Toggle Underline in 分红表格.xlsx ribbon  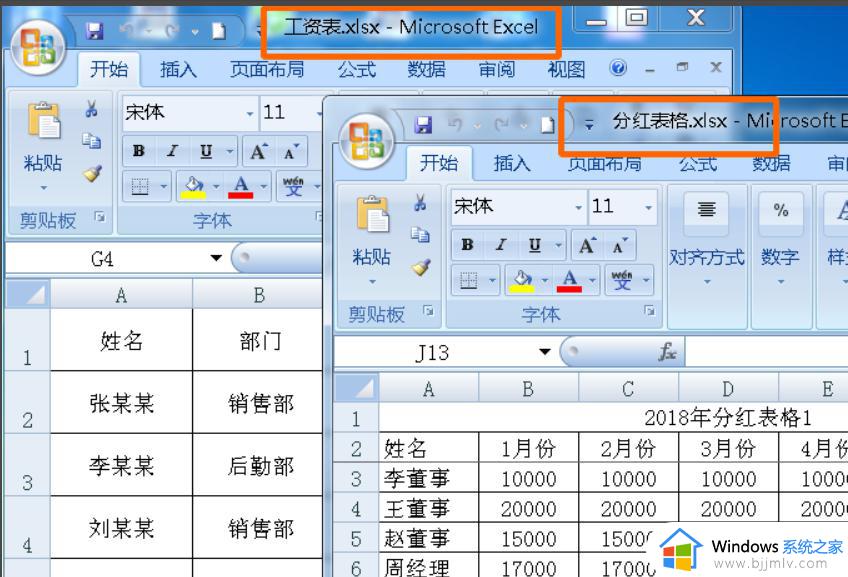pyautogui.click(x=534, y=245)
